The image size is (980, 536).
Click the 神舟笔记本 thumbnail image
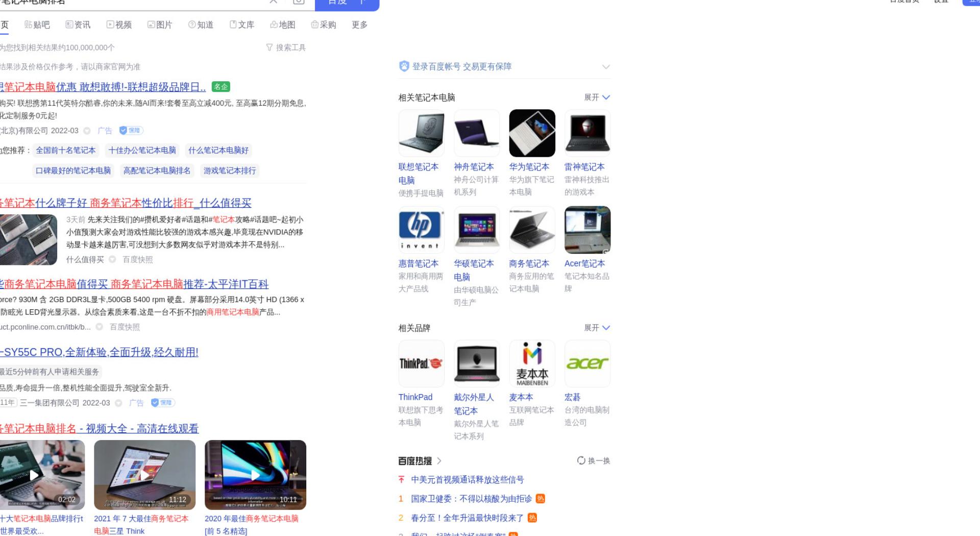[477, 133]
